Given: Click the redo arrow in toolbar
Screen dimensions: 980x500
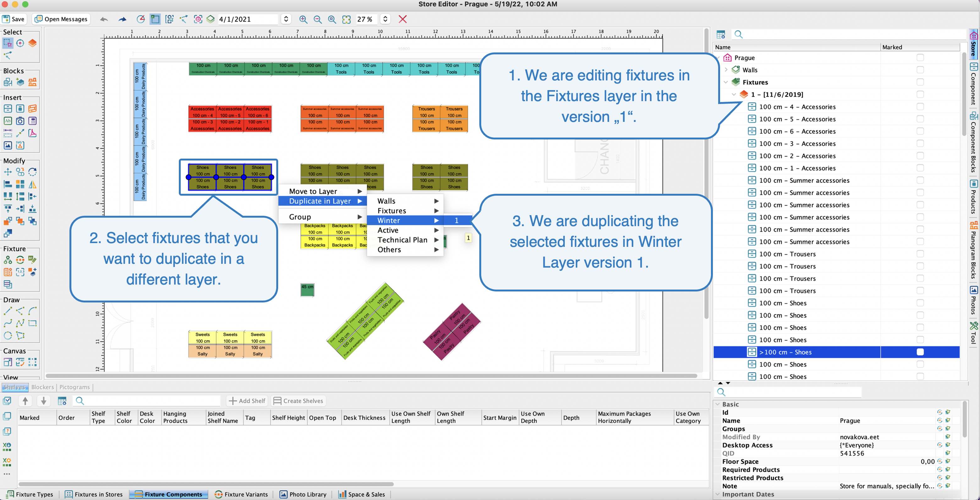Looking at the screenshot, I should tap(122, 19).
